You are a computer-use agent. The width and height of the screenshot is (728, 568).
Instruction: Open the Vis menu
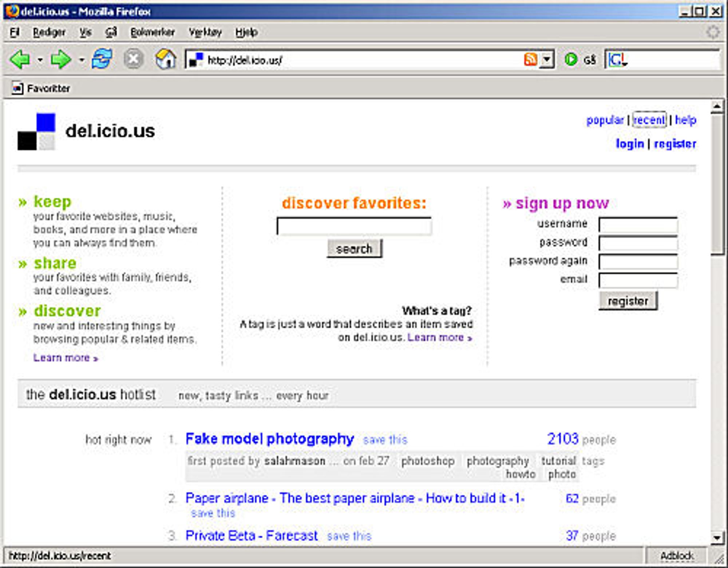86,32
